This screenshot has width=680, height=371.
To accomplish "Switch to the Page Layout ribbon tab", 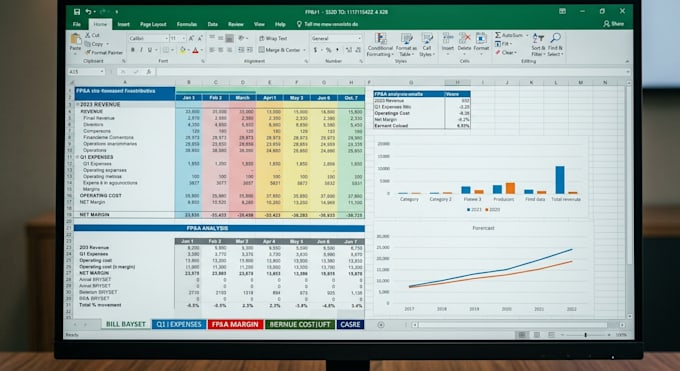I will click(153, 24).
